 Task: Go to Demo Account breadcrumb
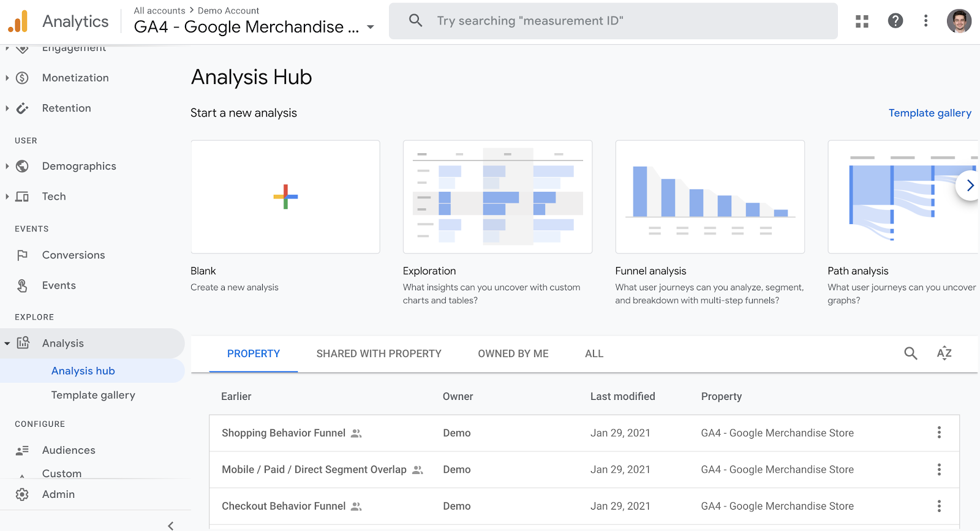[228, 10]
